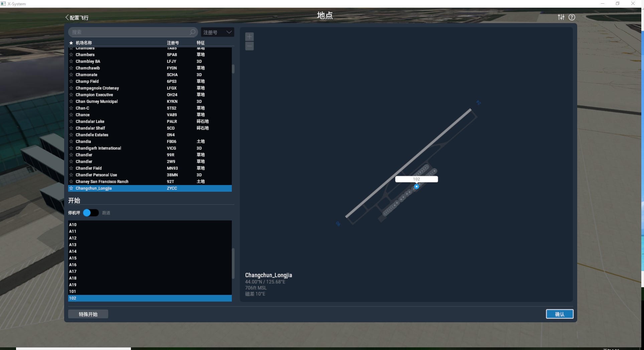
Task: Sort by 特征 column header
Action: (x=201, y=43)
